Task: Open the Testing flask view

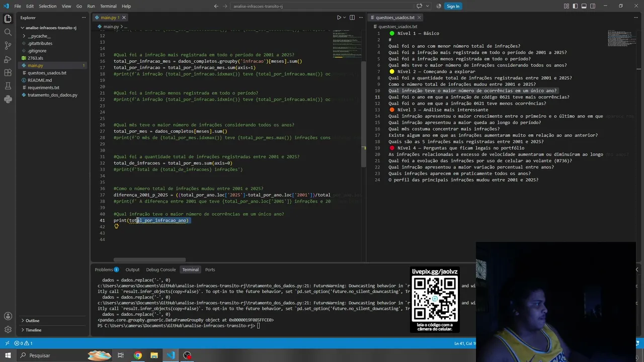Action: click(8, 86)
